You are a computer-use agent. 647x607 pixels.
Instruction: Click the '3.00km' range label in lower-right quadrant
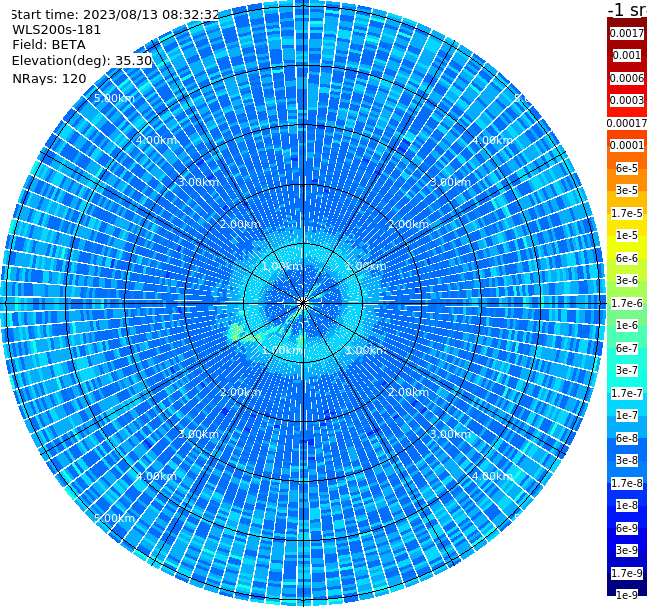tap(451, 434)
